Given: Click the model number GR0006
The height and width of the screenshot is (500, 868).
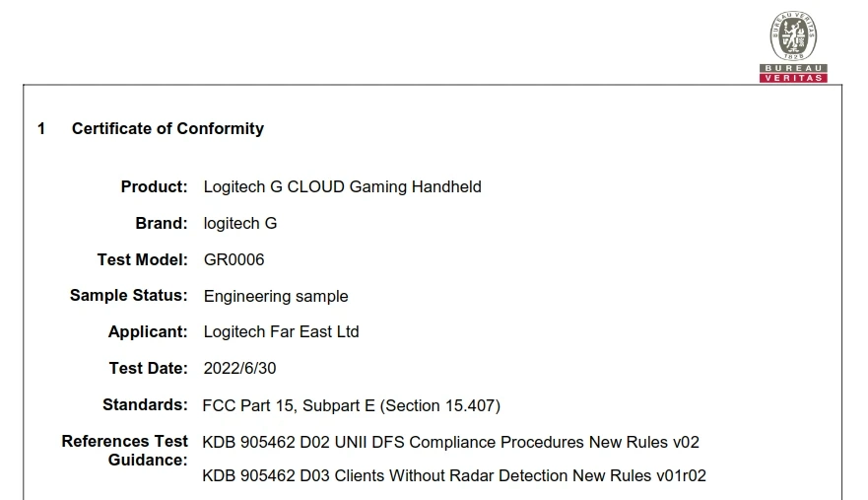Looking at the screenshot, I should coord(234,259).
